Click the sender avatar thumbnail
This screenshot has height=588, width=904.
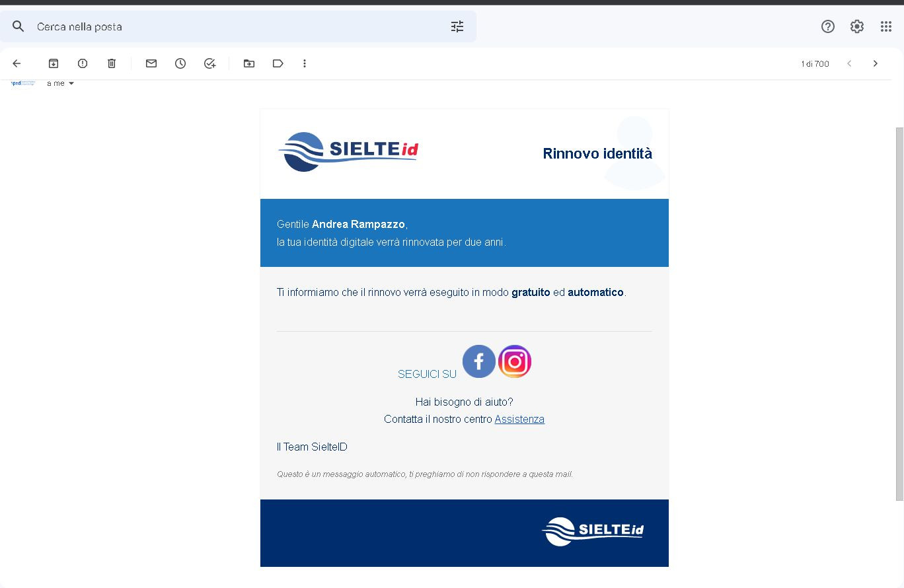tap(23, 83)
